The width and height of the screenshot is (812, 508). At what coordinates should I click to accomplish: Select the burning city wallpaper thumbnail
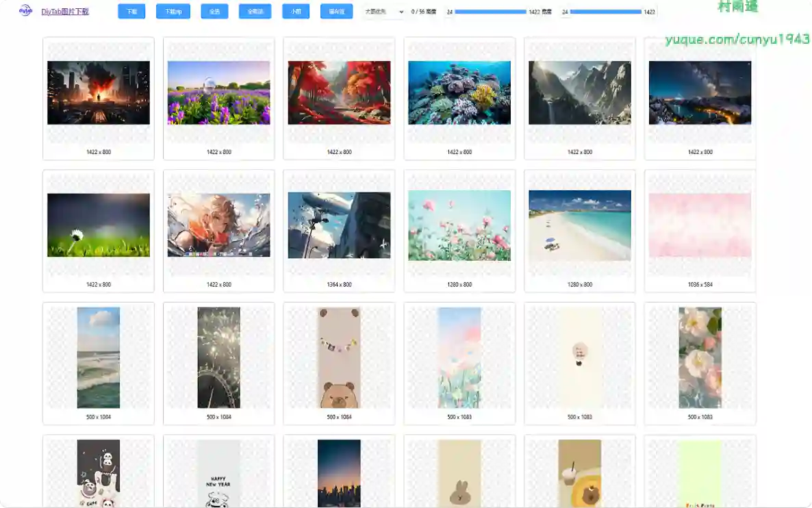point(99,93)
